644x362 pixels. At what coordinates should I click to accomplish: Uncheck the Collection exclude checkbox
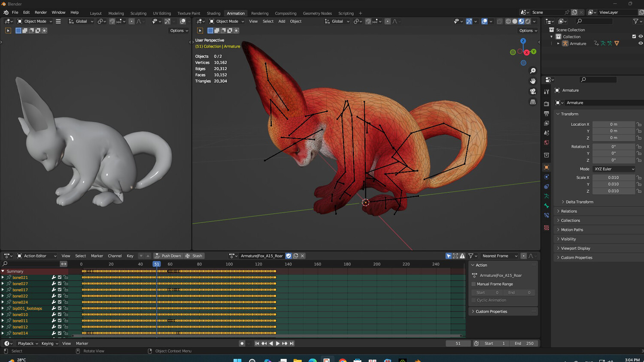[634, 36]
